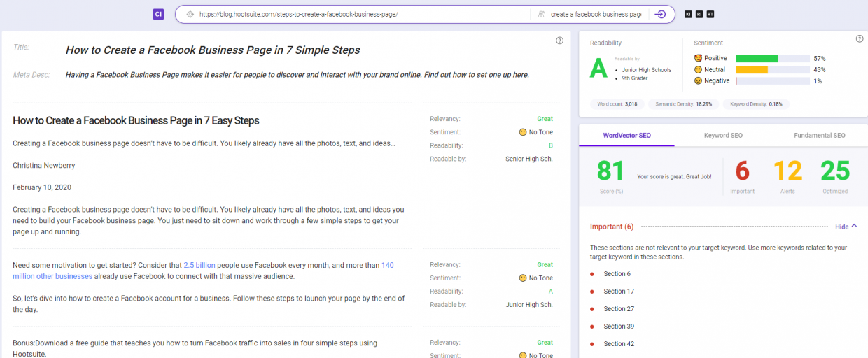Screen dimensions: 868x358
Task: Switch to the WordVector SEO tab
Action: [627, 135]
